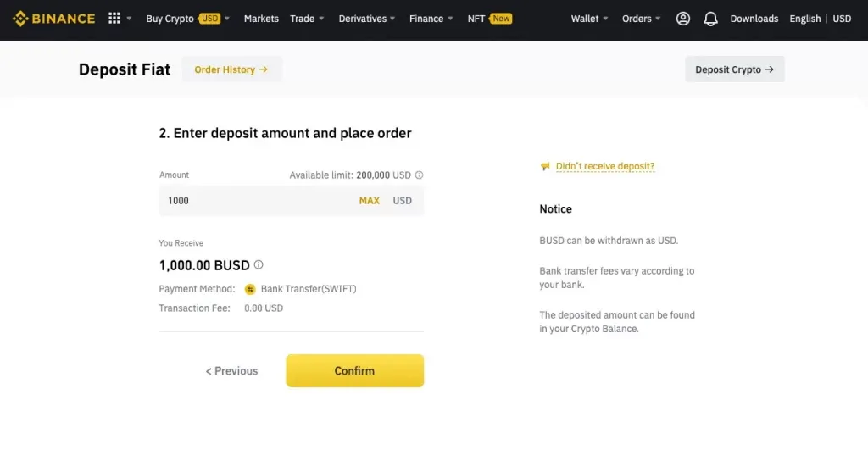Viewport: 868px width, 472px height.
Task: Click the New badge beside NFT
Action: click(x=500, y=19)
